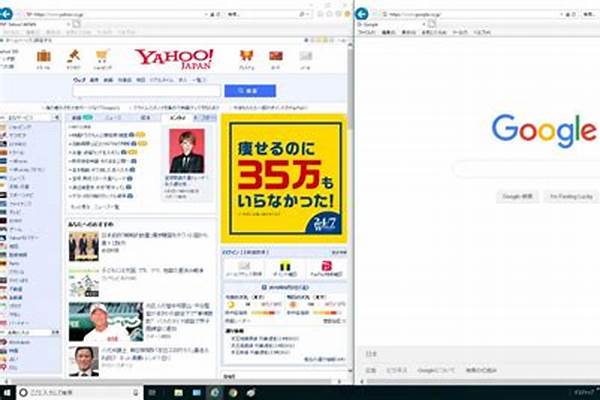Click the magnifier in Yahoo window's search box
The width and height of the screenshot is (600, 400).
tap(302, 14)
